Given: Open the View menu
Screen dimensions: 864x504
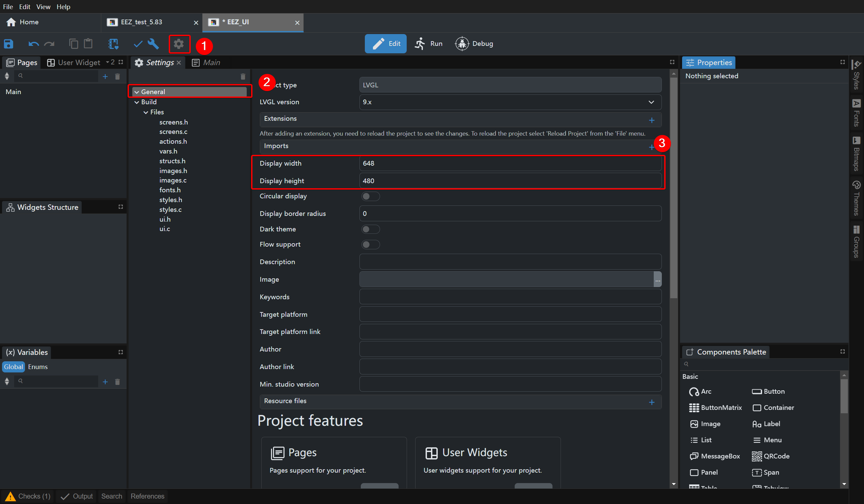Looking at the screenshot, I should [x=43, y=6].
